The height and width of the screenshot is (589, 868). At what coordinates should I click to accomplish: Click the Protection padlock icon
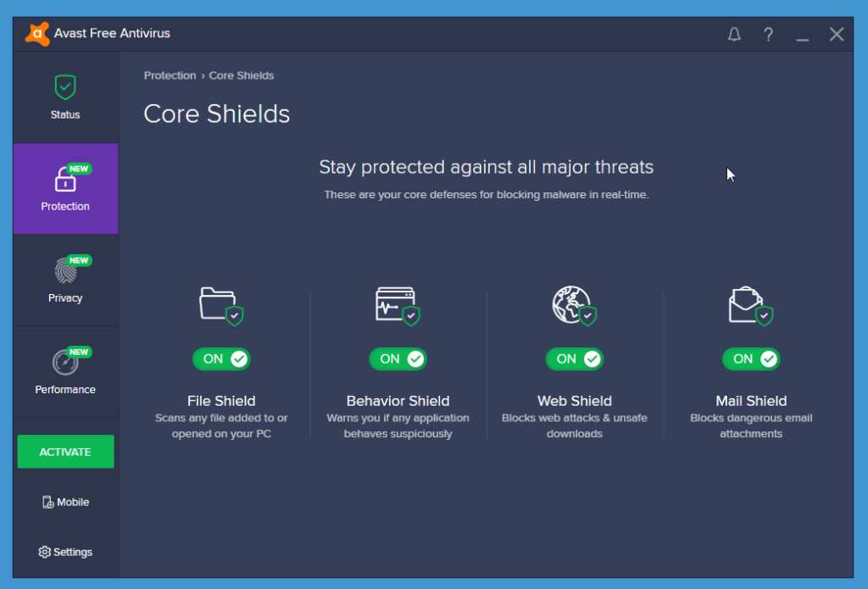(x=65, y=180)
